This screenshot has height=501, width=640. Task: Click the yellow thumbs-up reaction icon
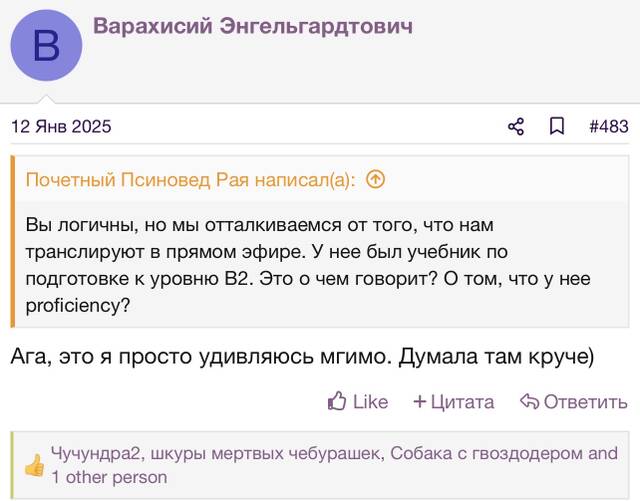coord(34,465)
